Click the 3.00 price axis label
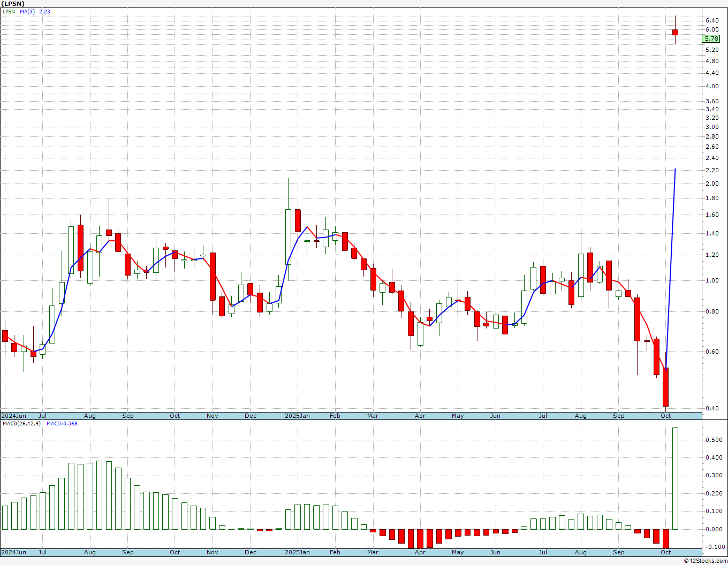728x565 pixels. [x=712, y=127]
